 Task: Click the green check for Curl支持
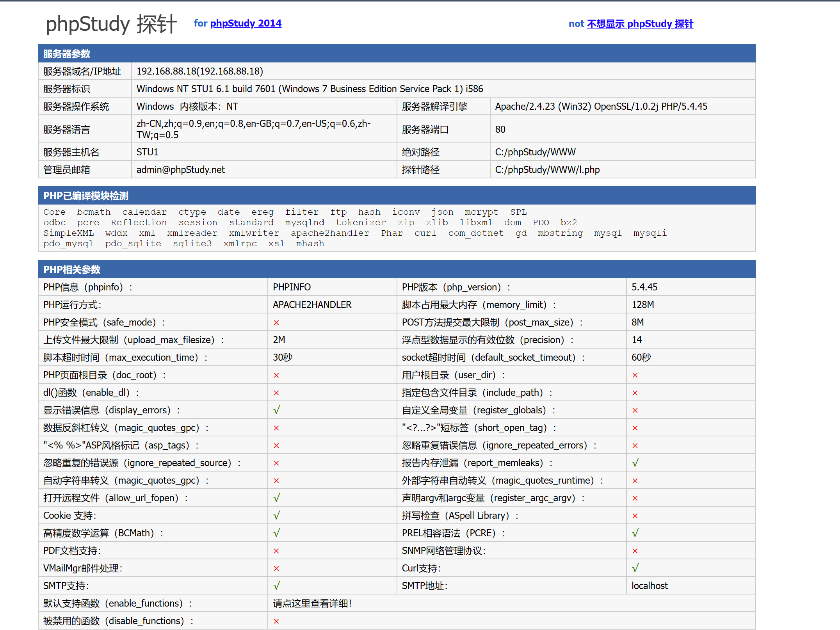pos(635,568)
